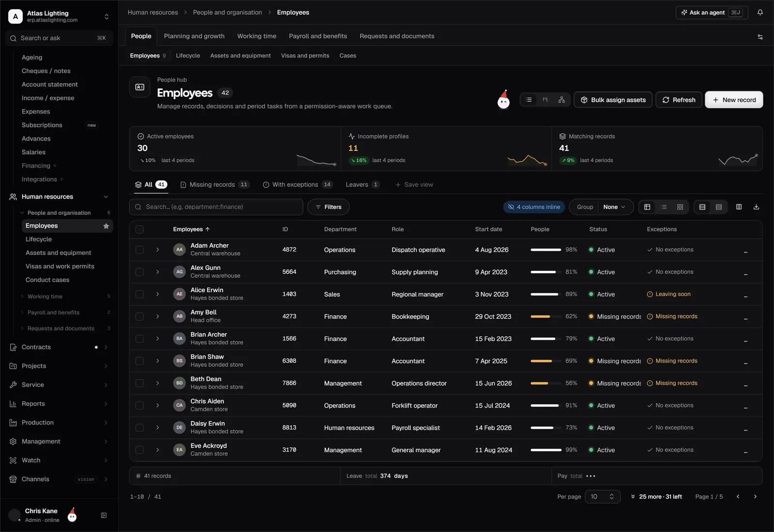Open the notifications bell
774x532 pixels.
(760, 13)
